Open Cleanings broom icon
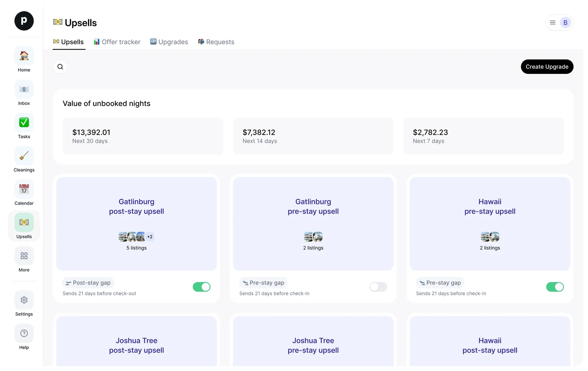 point(24,156)
